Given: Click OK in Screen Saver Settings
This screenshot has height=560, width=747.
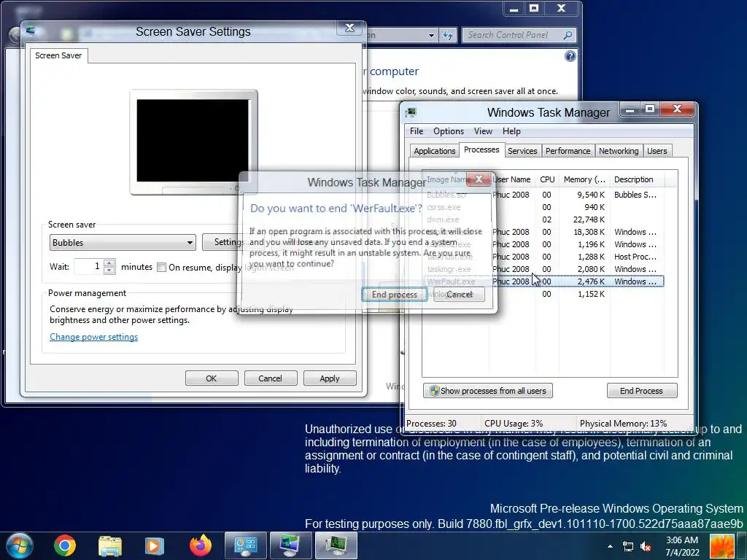Looking at the screenshot, I should point(212,378).
